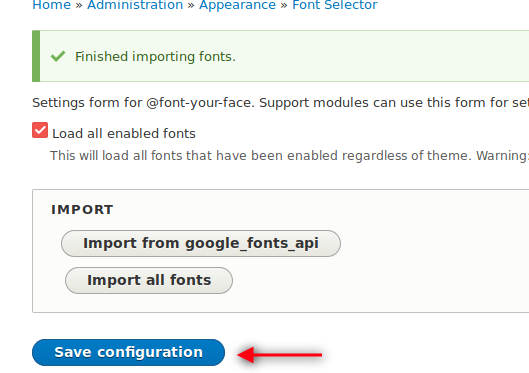Click the 'This will load all fonts' description
Image resolution: width=529 pixels, height=373 pixels.
click(289, 156)
